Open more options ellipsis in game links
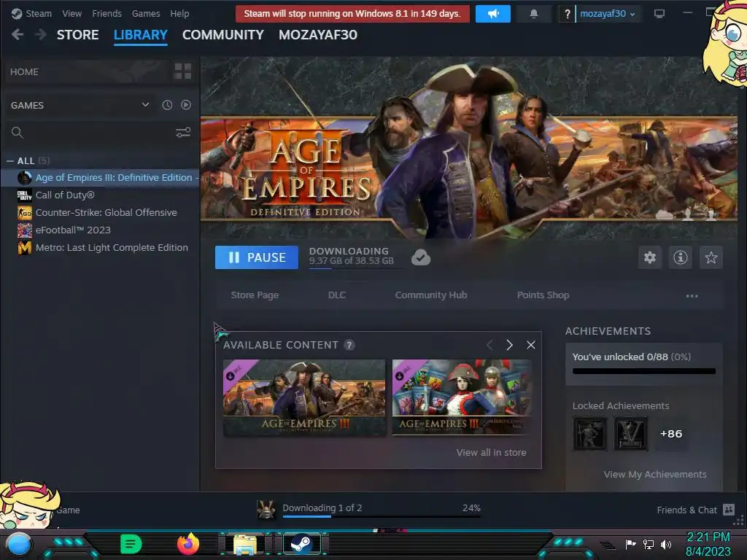Image resolution: width=747 pixels, height=560 pixels. [x=692, y=296]
